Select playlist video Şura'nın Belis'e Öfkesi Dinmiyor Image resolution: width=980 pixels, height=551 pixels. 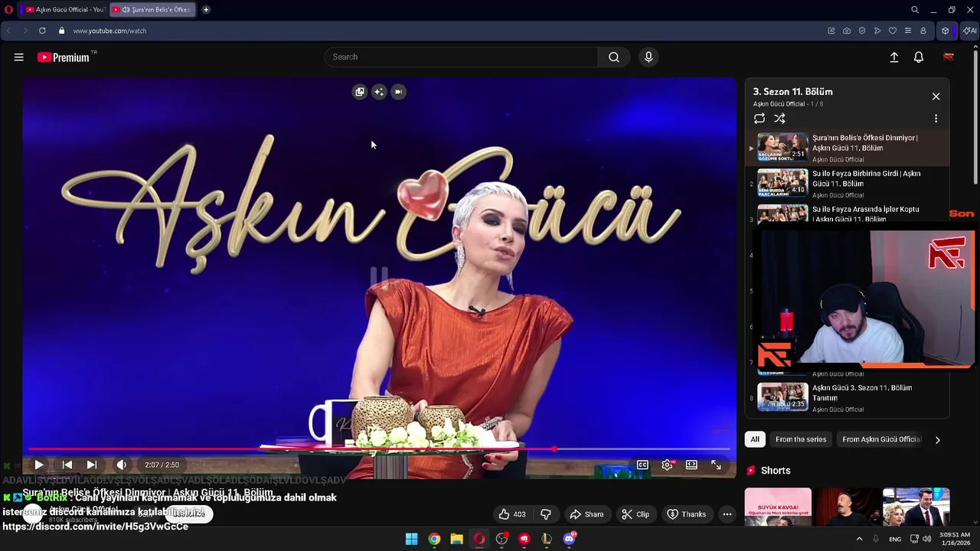click(x=848, y=148)
